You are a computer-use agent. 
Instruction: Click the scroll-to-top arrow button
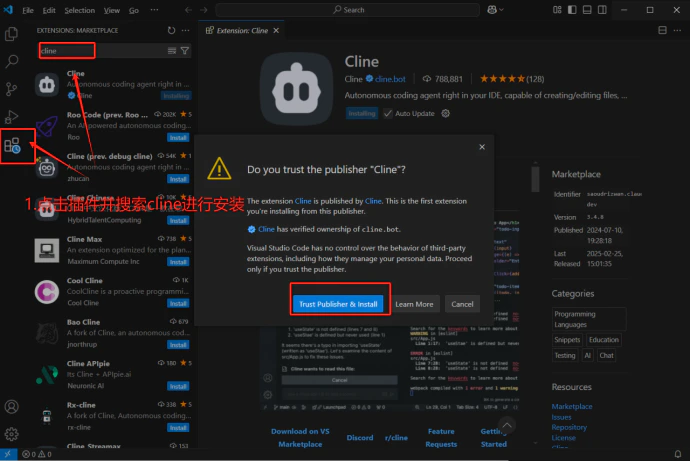point(507,425)
